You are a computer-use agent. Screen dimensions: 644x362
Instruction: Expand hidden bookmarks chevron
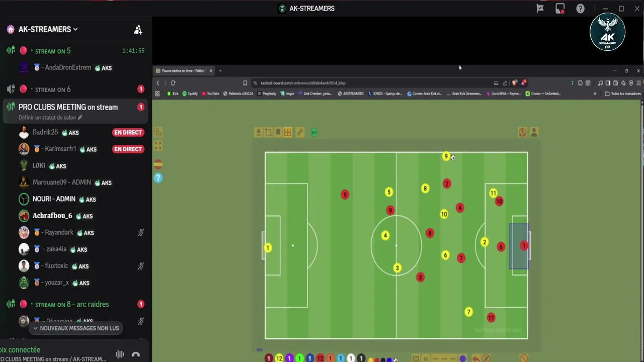595,94
